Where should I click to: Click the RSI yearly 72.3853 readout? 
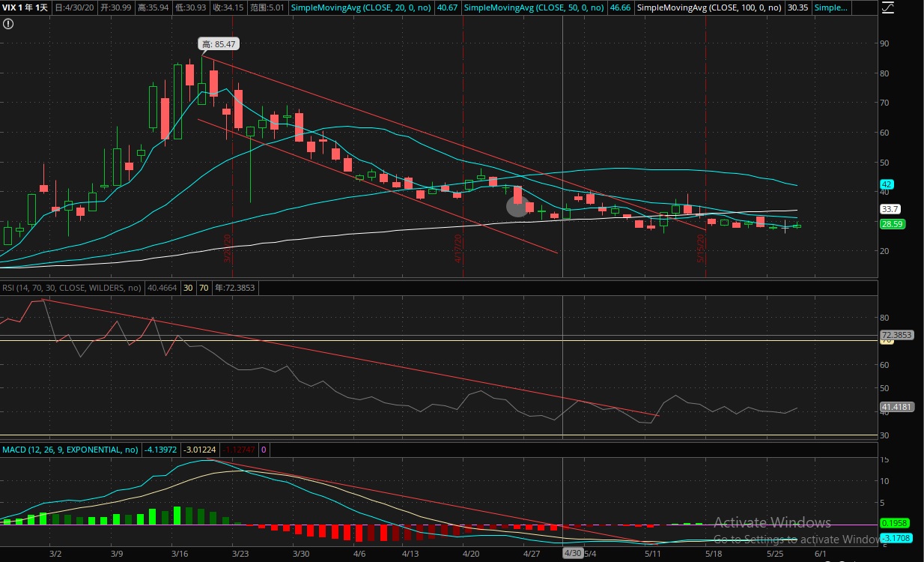pos(234,287)
